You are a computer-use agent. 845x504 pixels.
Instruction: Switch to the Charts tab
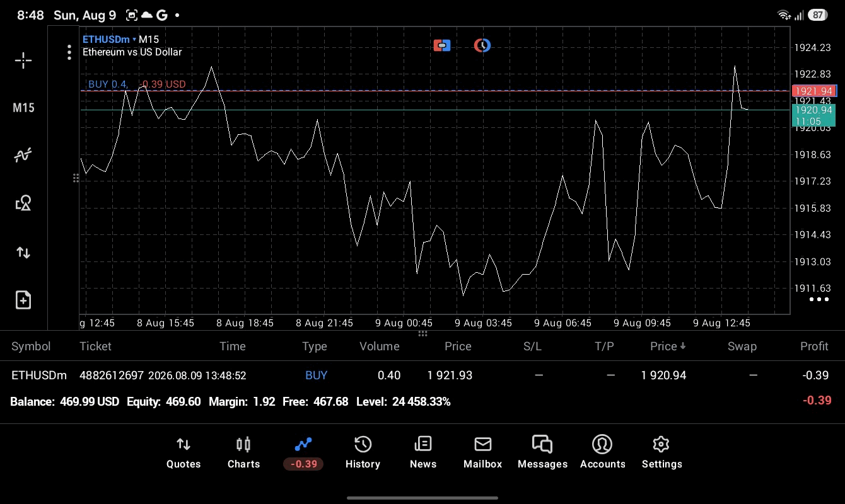click(243, 452)
